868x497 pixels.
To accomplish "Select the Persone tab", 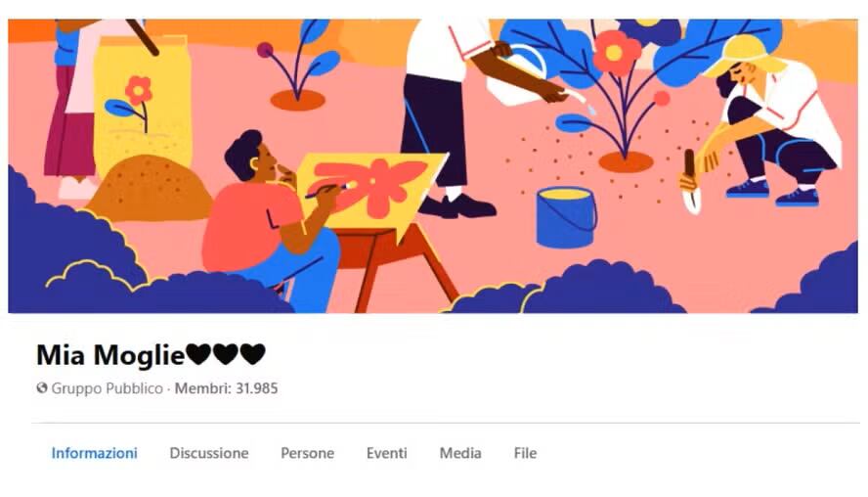I will point(307,453).
